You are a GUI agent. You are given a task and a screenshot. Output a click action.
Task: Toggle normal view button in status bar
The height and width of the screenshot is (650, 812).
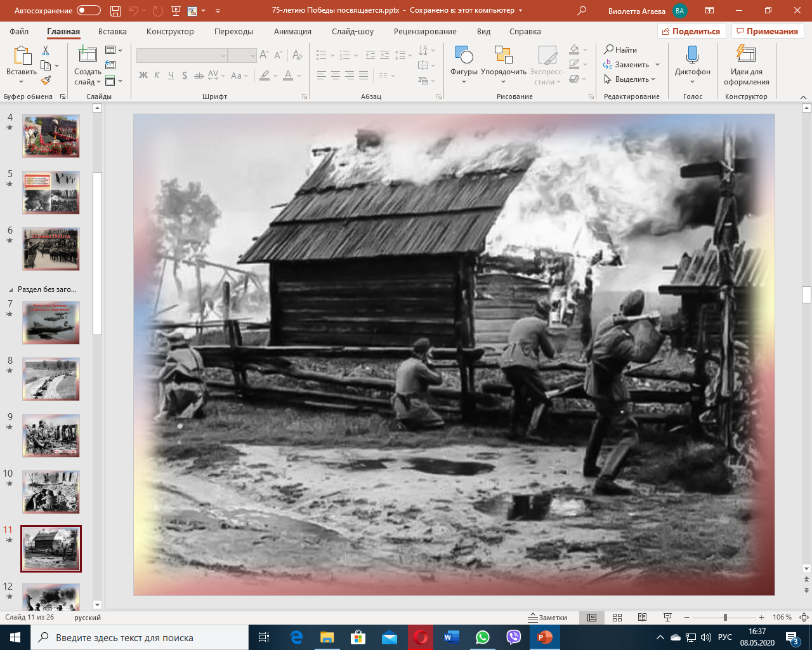click(x=592, y=618)
